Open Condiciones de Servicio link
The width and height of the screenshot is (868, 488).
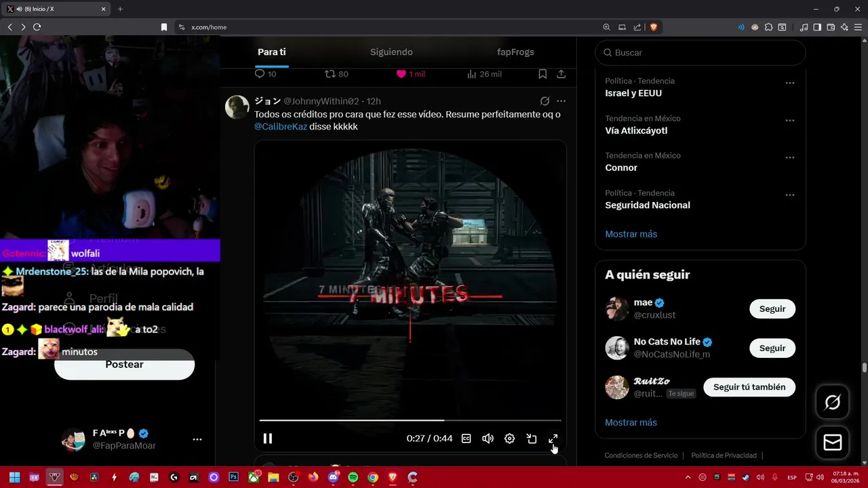pyautogui.click(x=641, y=455)
